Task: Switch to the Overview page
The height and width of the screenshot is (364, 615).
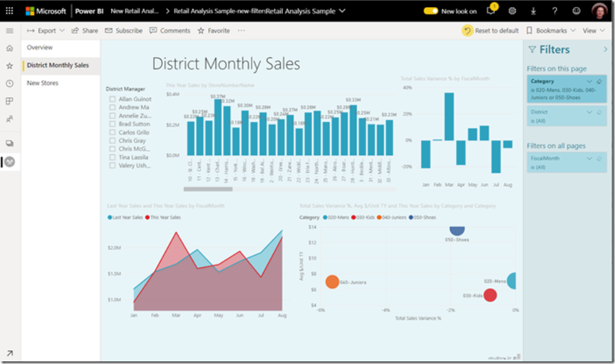Action: pos(40,47)
